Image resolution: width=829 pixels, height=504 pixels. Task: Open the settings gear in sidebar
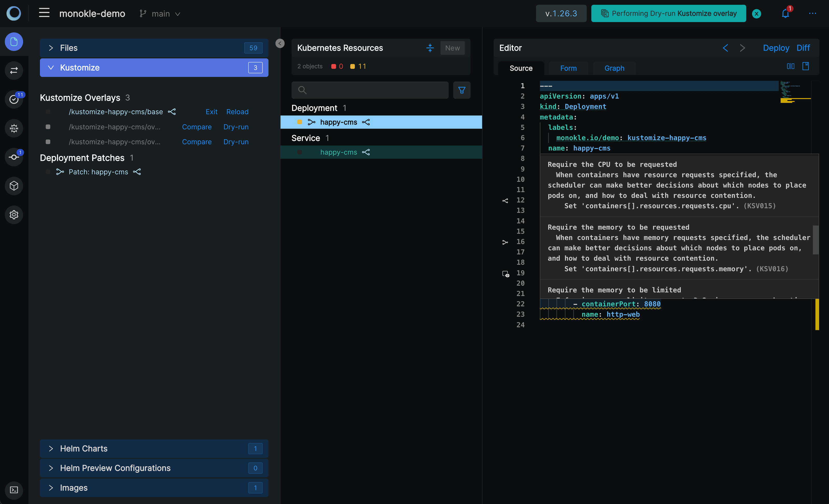tap(14, 215)
